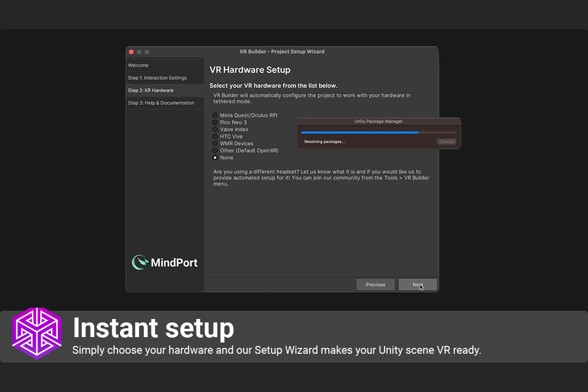This screenshot has height=392, width=588.
Task: Close the Project Setup Wizard window
Action: coord(131,52)
